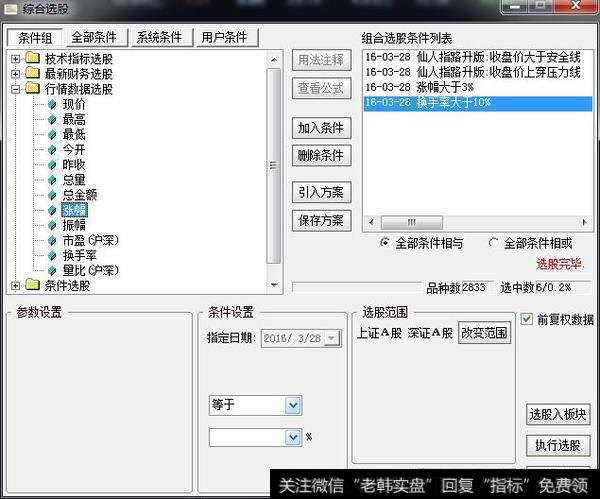Click the diamond icon beside 现价

click(x=52, y=104)
